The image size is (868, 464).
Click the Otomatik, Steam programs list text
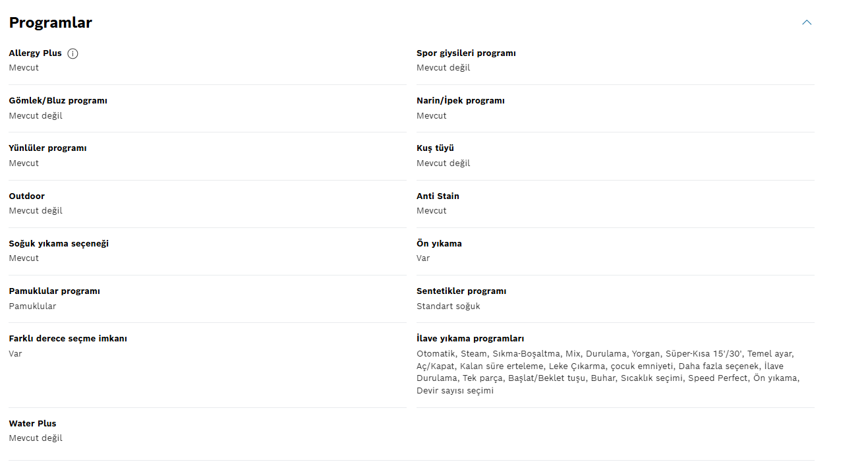[608, 372]
